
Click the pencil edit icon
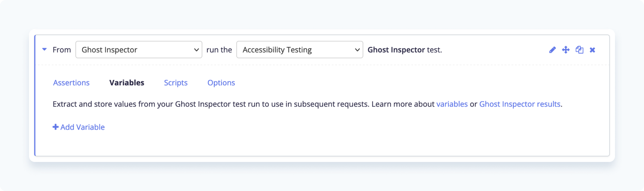coord(552,50)
